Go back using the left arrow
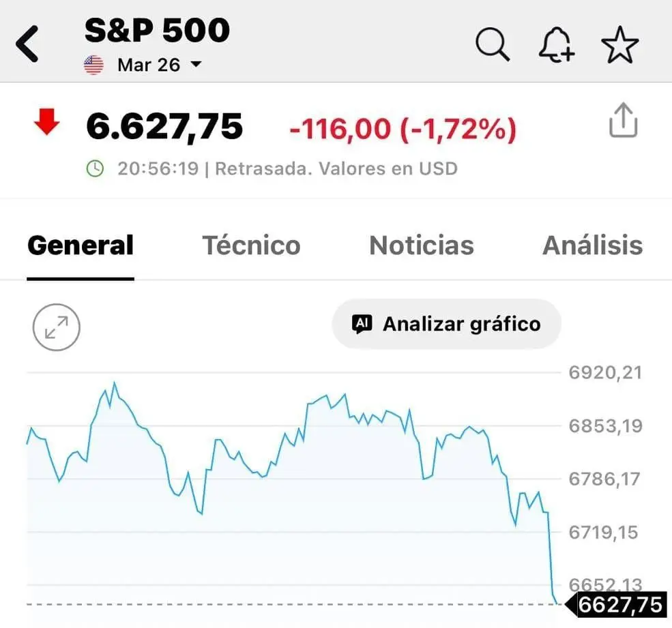Image resolution: width=672 pixels, height=628 pixels. (x=28, y=45)
